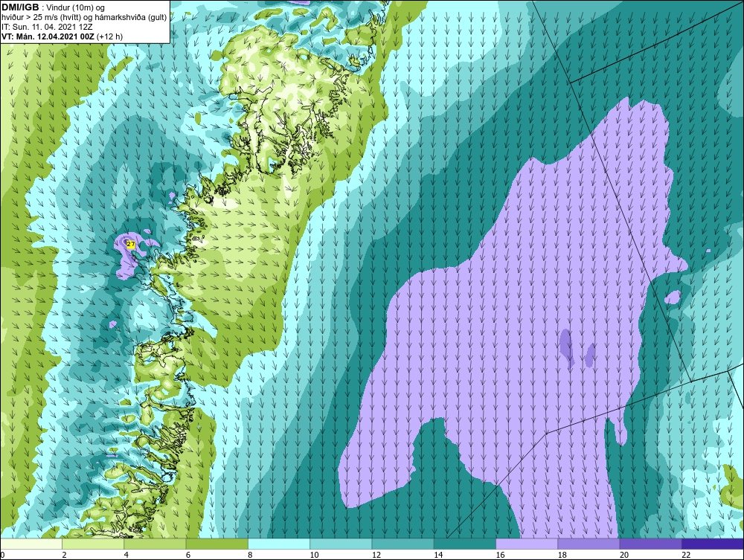Image resolution: width=744 pixels, height=560 pixels.
Task: Click the legend value 4
Action: pos(126,556)
